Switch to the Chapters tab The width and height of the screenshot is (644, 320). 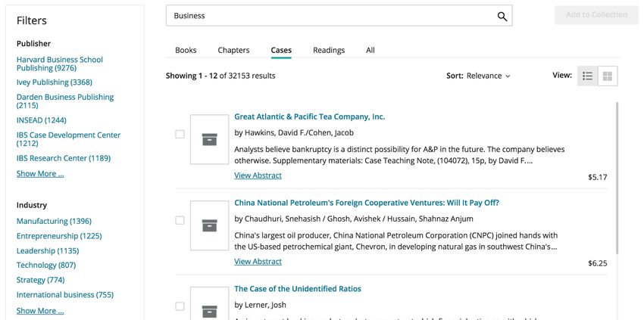click(233, 50)
